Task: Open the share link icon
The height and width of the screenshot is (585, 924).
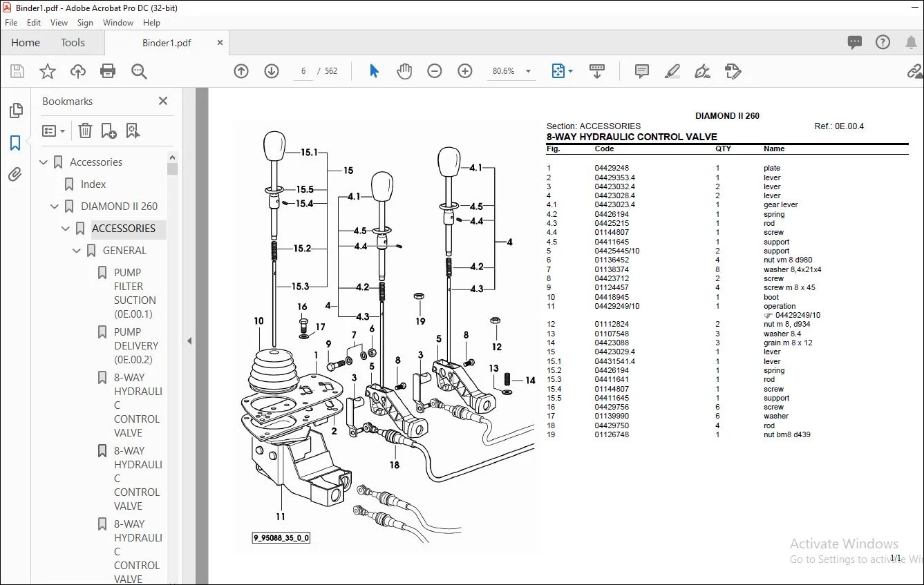Action: [x=915, y=71]
